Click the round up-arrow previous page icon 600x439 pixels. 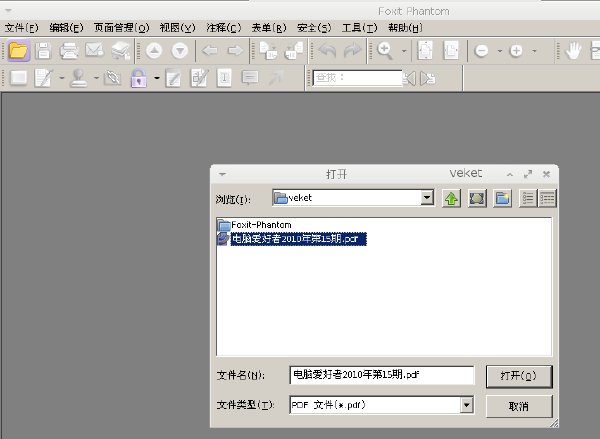pyautogui.click(x=154, y=51)
